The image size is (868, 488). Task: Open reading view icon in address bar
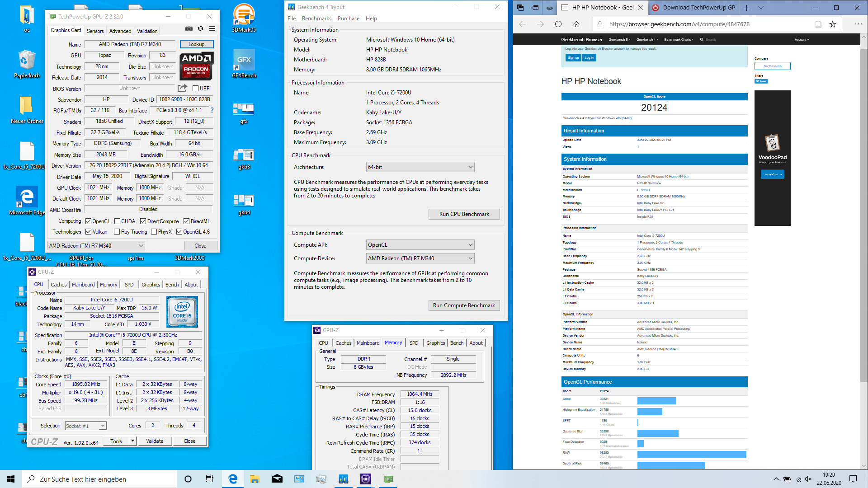click(x=818, y=24)
